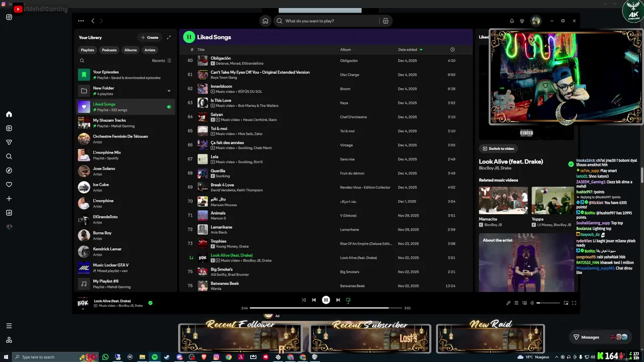The height and width of the screenshot is (362, 644).
Task: Pause Liked Songs with the green header button
Action: 189,37
